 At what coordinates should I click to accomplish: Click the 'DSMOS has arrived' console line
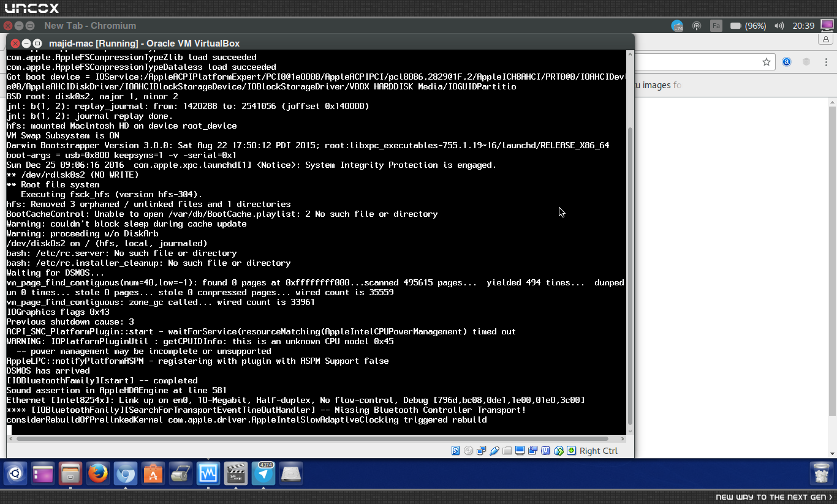click(48, 370)
